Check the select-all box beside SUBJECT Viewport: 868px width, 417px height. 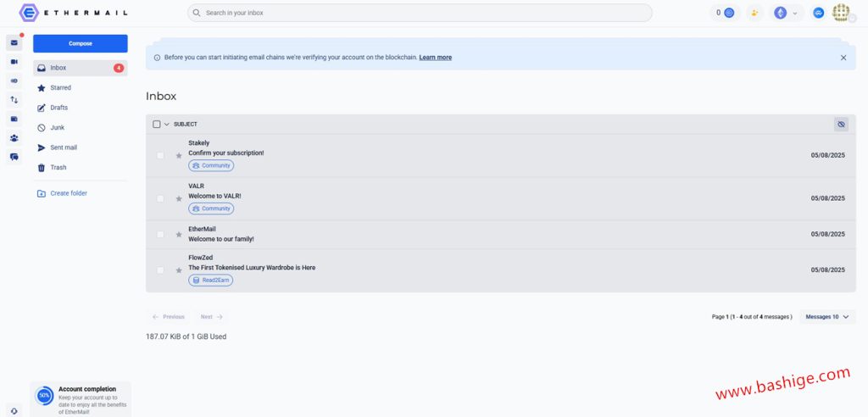tap(157, 125)
